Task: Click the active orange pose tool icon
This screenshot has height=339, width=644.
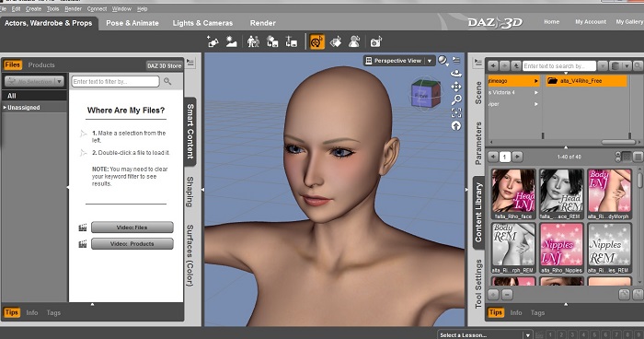Action: click(317, 41)
